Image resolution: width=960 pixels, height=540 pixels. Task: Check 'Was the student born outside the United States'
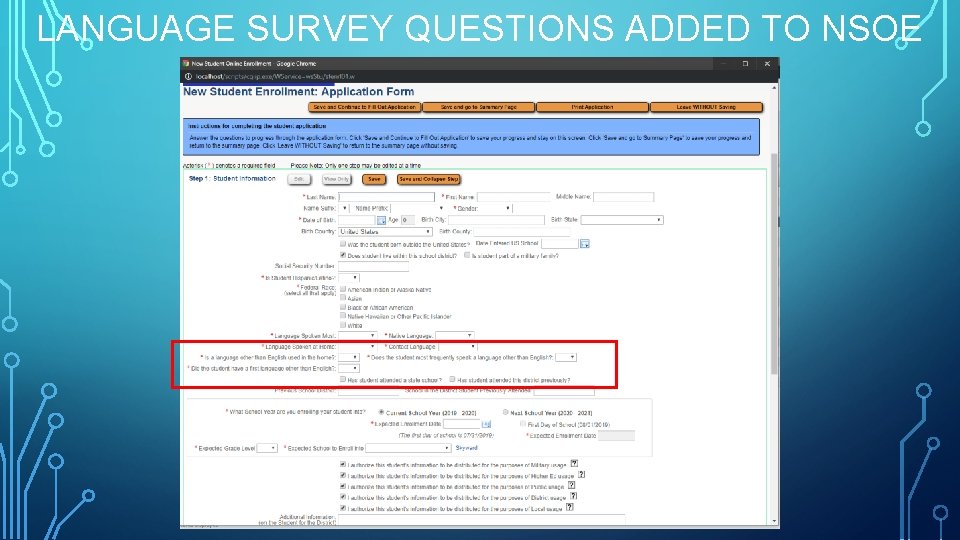pyautogui.click(x=343, y=244)
